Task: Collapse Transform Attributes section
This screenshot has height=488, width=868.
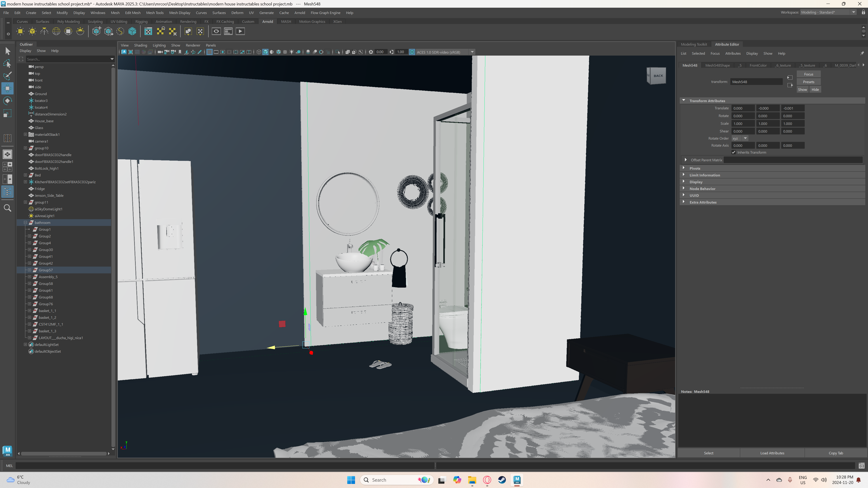Action: tap(684, 100)
